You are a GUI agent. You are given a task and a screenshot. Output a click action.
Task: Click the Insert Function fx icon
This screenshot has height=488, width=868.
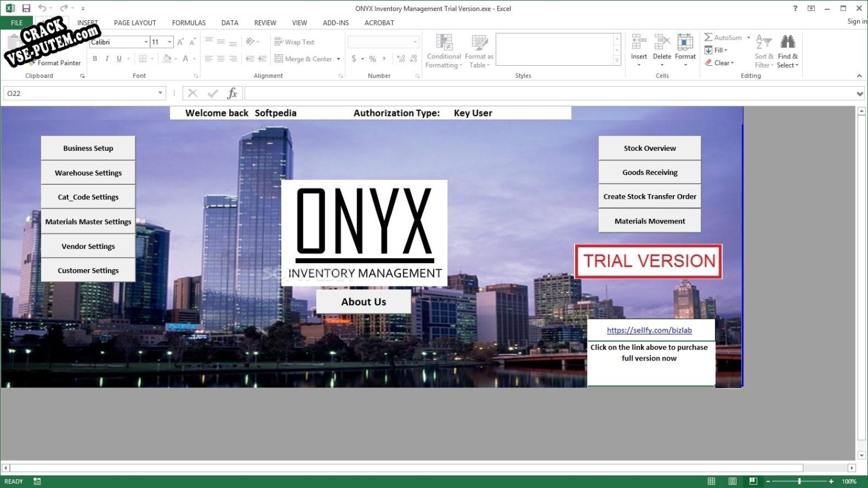232,94
